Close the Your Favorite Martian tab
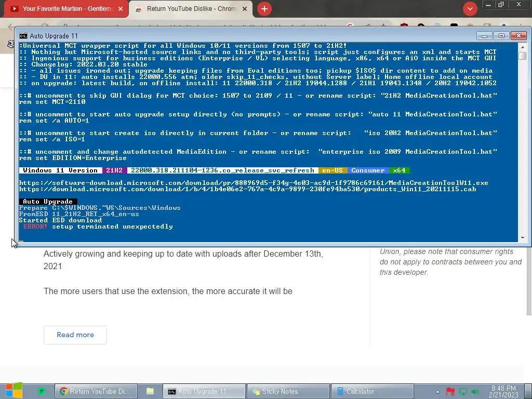This screenshot has height=399, width=532. pyautogui.click(x=121, y=9)
